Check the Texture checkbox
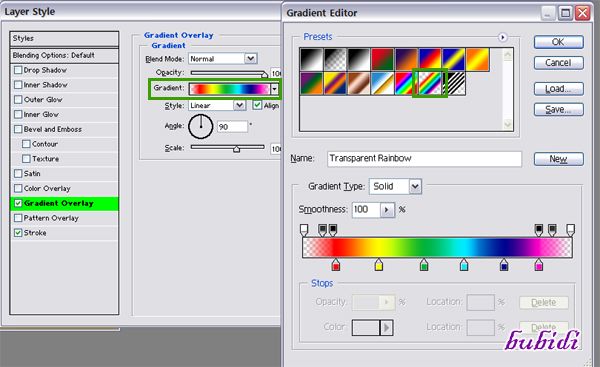The width and height of the screenshot is (600, 367). click(x=26, y=158)
